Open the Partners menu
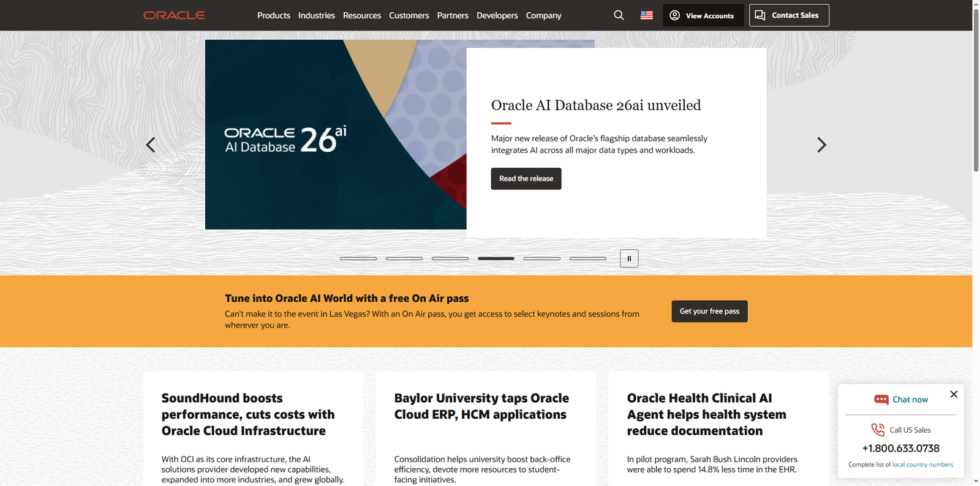Screen dimensions: 980x486 click(453, 15)
